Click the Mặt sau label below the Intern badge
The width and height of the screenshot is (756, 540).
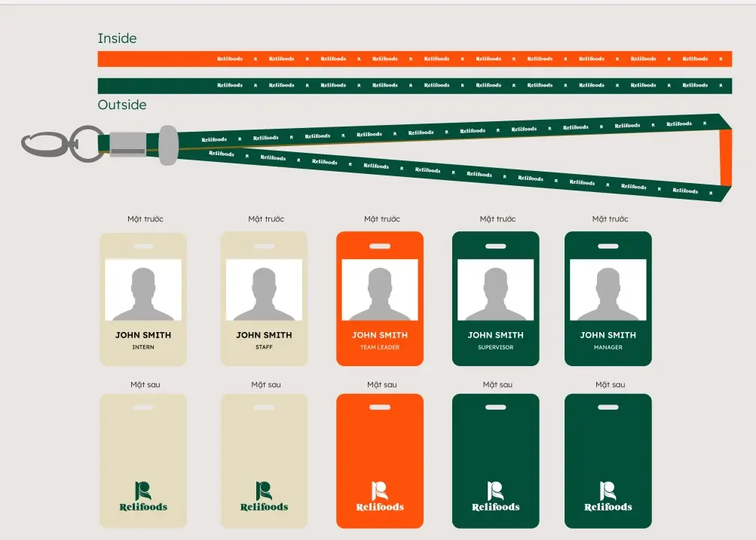click(x=145, y=385)
